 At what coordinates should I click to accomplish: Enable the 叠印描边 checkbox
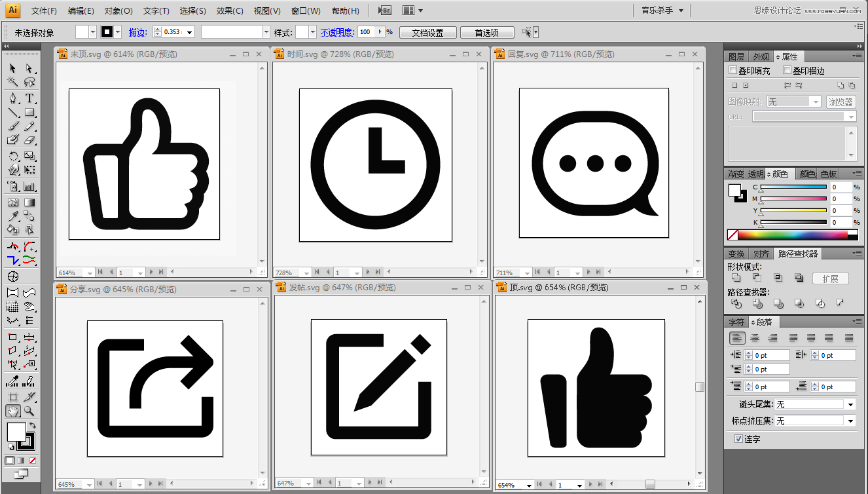[787, 70]
